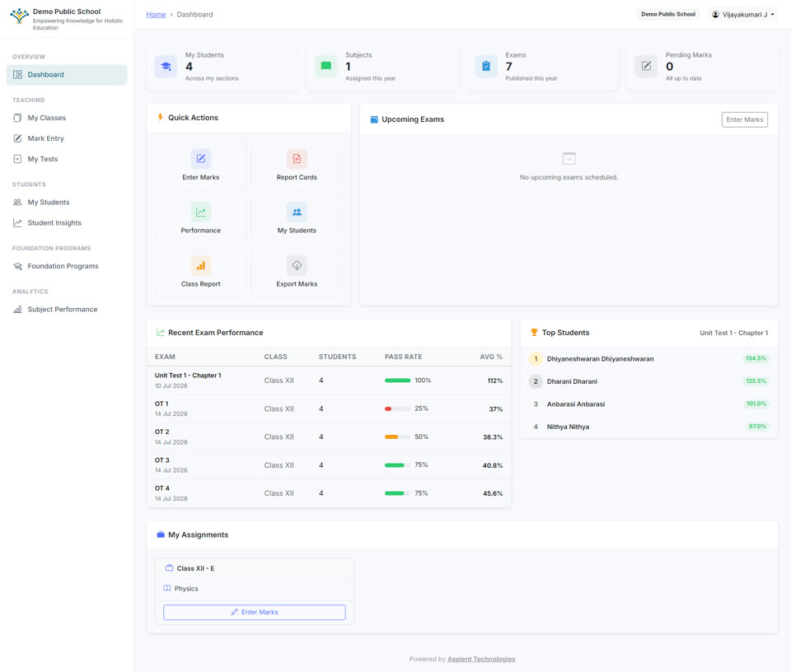Screen dimensions: 791x672
Task: Click the My Students people icon in sidebar
Action: 17,202
